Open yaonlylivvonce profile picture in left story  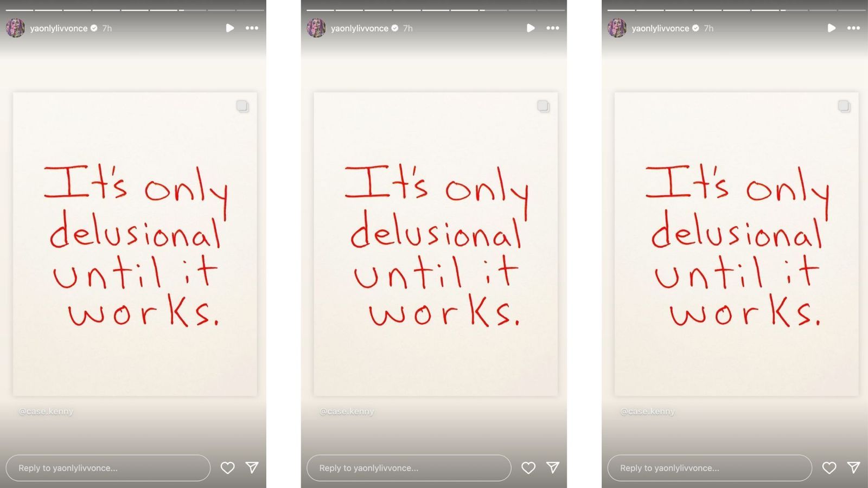point(15,28)
